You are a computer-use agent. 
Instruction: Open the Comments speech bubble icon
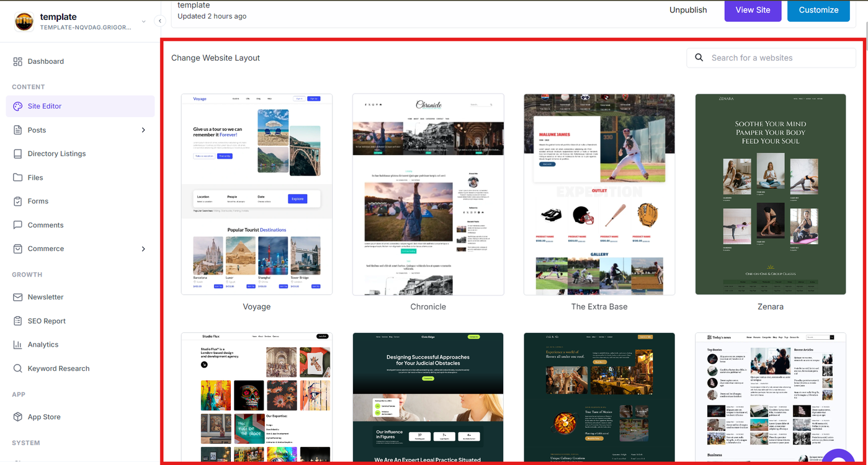coord(17,225)
